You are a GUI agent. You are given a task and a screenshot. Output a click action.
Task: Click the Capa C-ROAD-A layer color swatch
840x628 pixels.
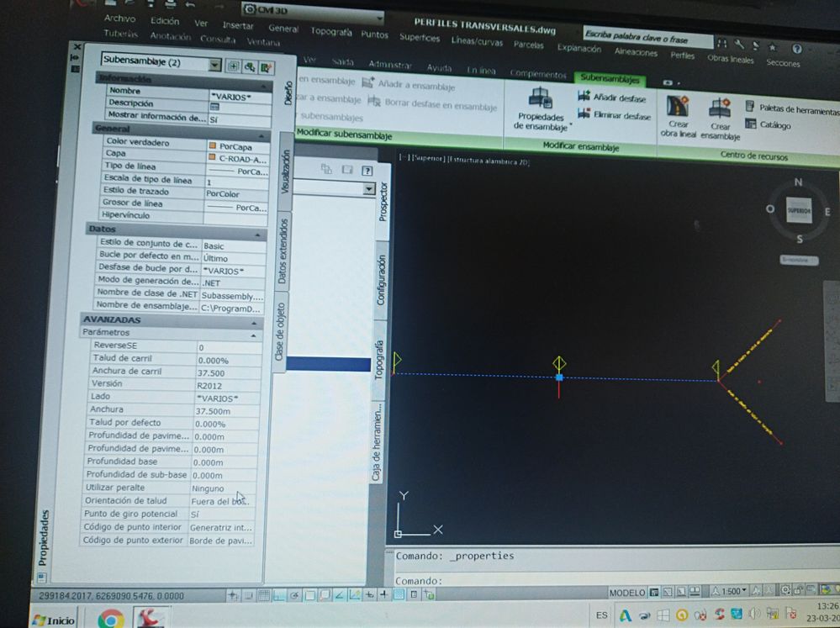point(212,158)
